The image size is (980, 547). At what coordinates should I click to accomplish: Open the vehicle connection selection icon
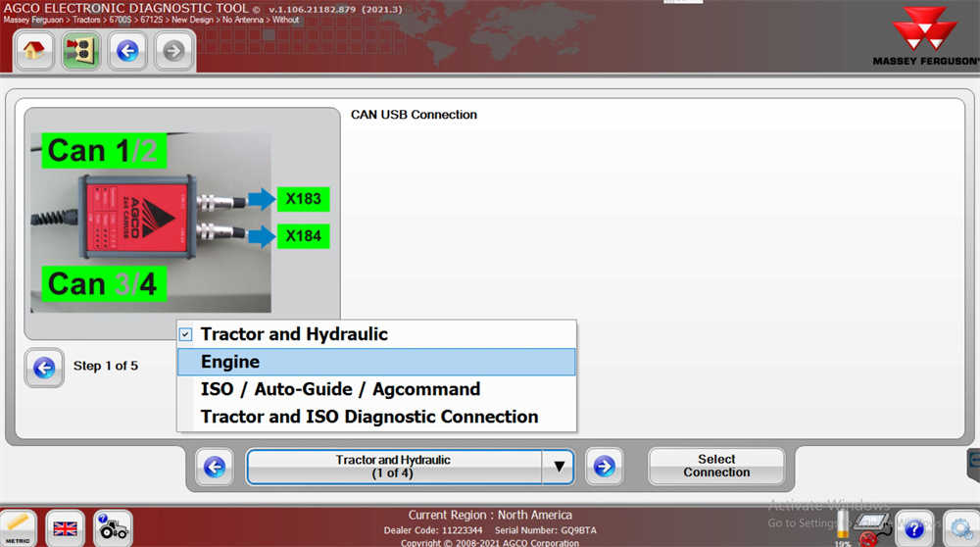[x=80, y=50]
